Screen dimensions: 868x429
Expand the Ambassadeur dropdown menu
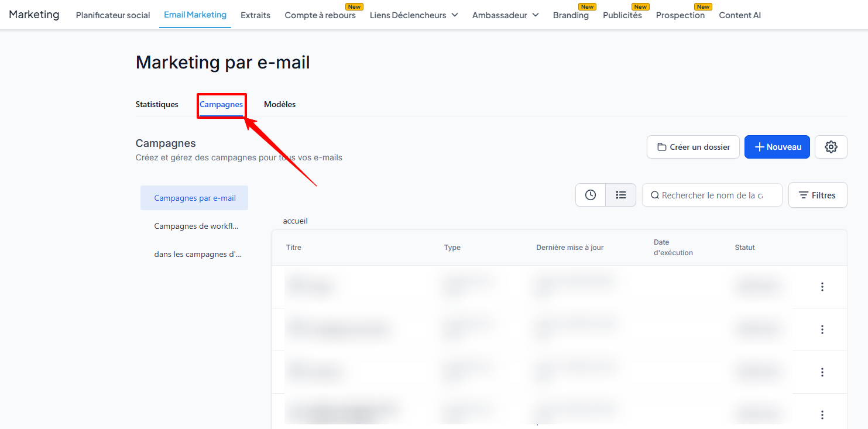[505, 15]
